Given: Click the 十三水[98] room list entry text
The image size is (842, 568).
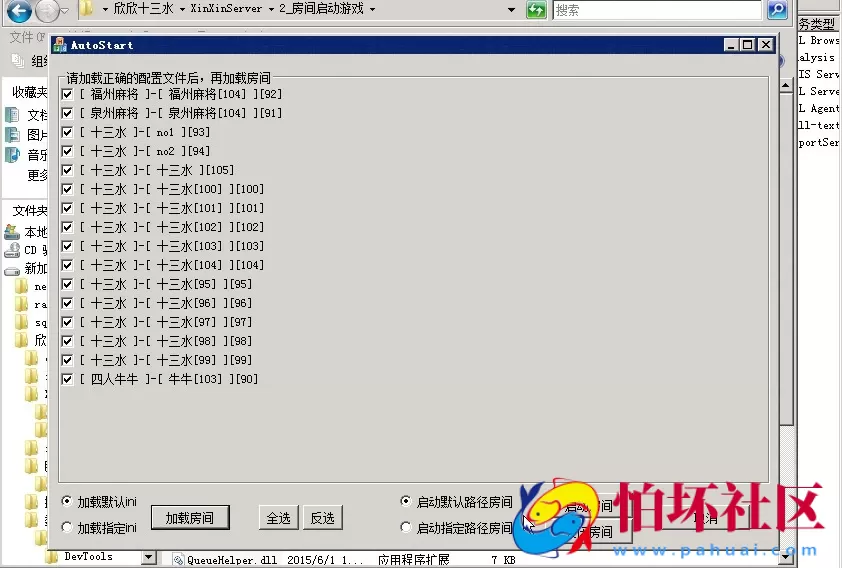Looking at the screenshot, I should coord(166,341).
